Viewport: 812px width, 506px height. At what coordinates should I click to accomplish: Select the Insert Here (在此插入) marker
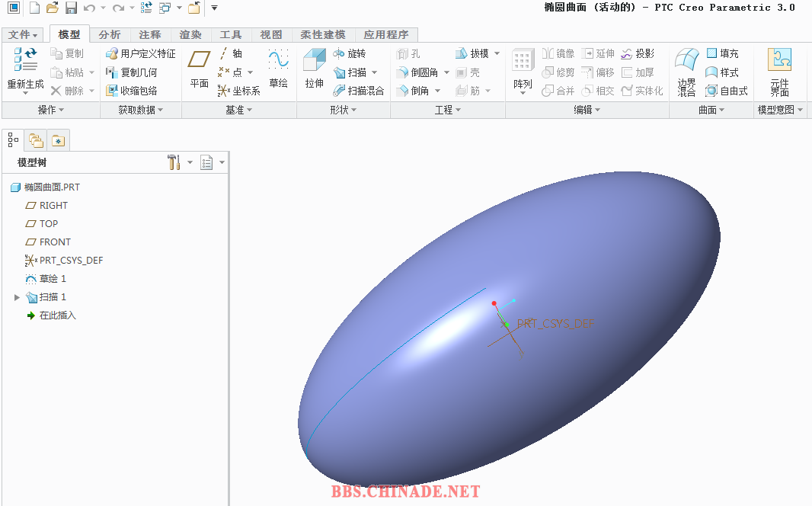pos(51,315)
